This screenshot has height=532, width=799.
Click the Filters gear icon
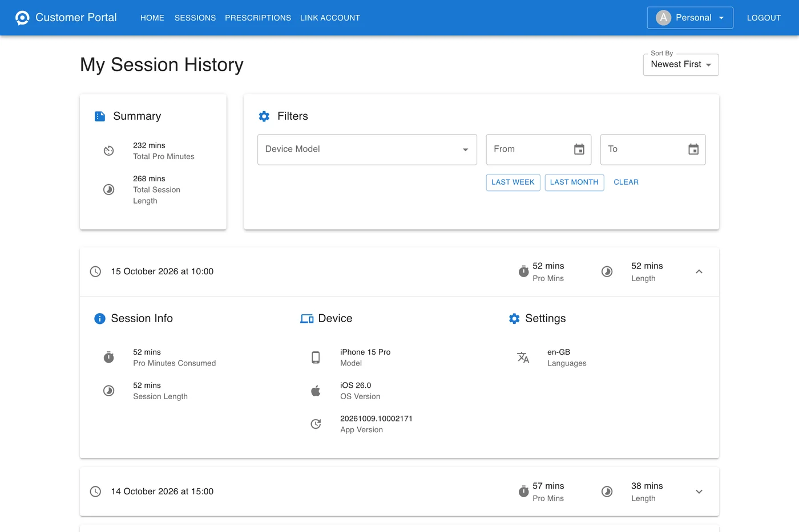pyautogui.click(x=264, y=116)
